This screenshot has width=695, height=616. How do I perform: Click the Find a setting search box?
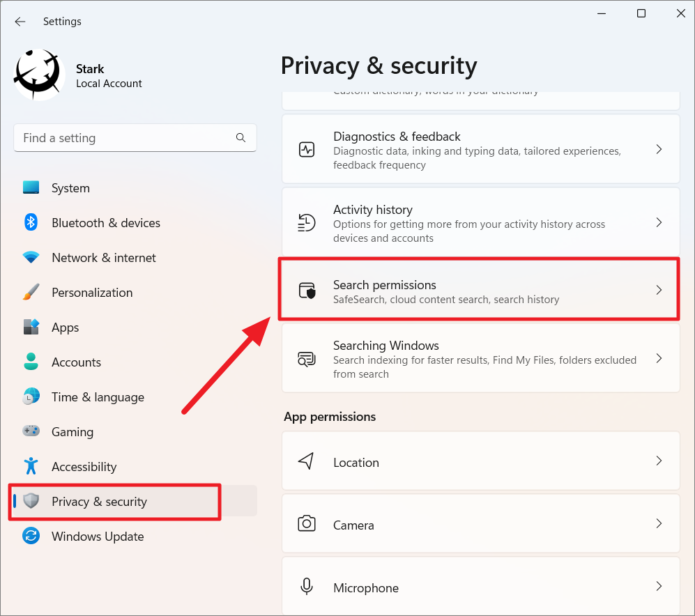click(135, 138)
